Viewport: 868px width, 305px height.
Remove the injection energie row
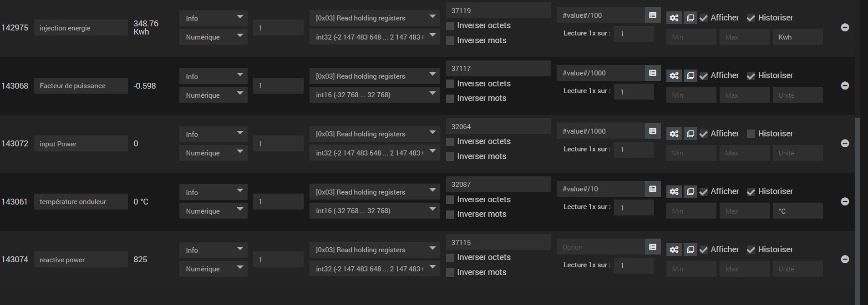pos(845,27)
